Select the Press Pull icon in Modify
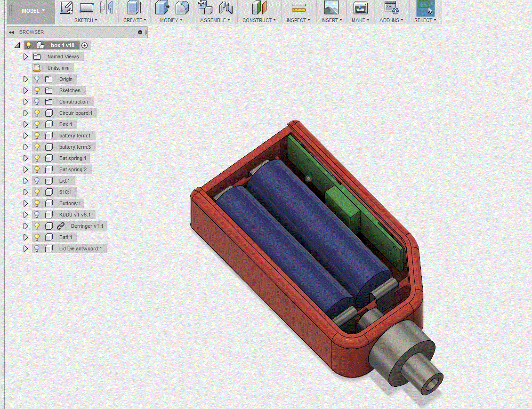532x409 pixels. (x=162, y=8)
